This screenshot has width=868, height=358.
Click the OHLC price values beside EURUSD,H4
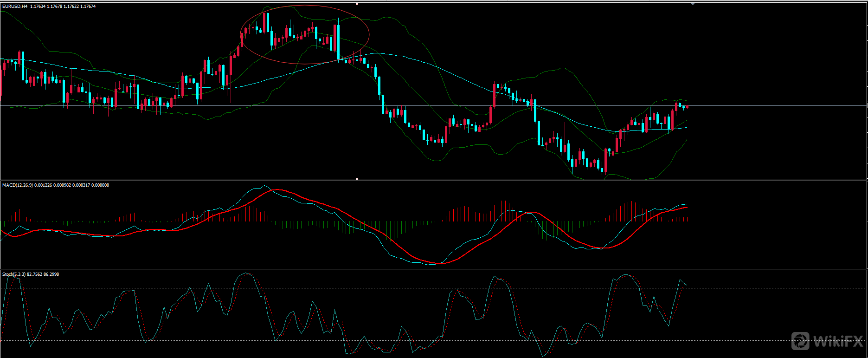63,7
